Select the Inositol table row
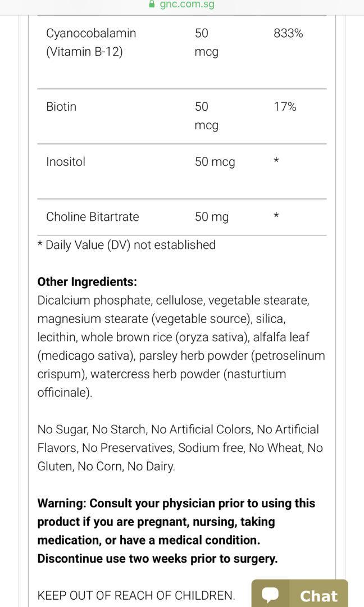Screen dimensions: 364x607 66,161
